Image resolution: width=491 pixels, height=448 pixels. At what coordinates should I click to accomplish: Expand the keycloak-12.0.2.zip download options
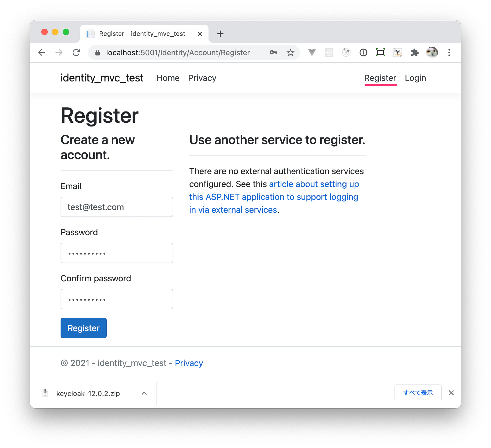tap(144, 393)
